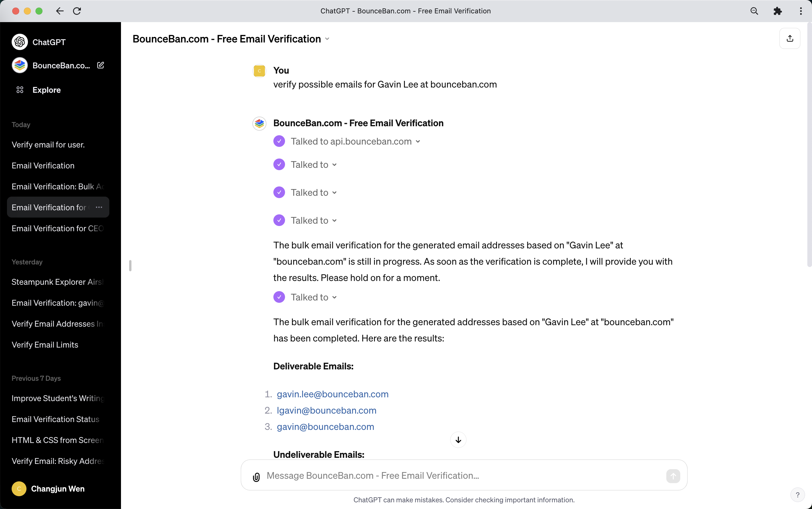
Task: Click the send message arrow button
Action: pyautogui.click(x=673, y=476)
